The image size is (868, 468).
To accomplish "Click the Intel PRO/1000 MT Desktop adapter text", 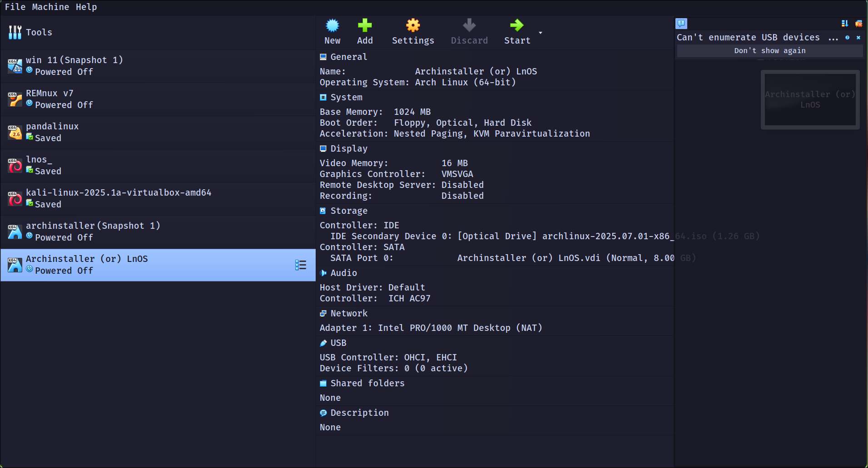I will 460,328.
